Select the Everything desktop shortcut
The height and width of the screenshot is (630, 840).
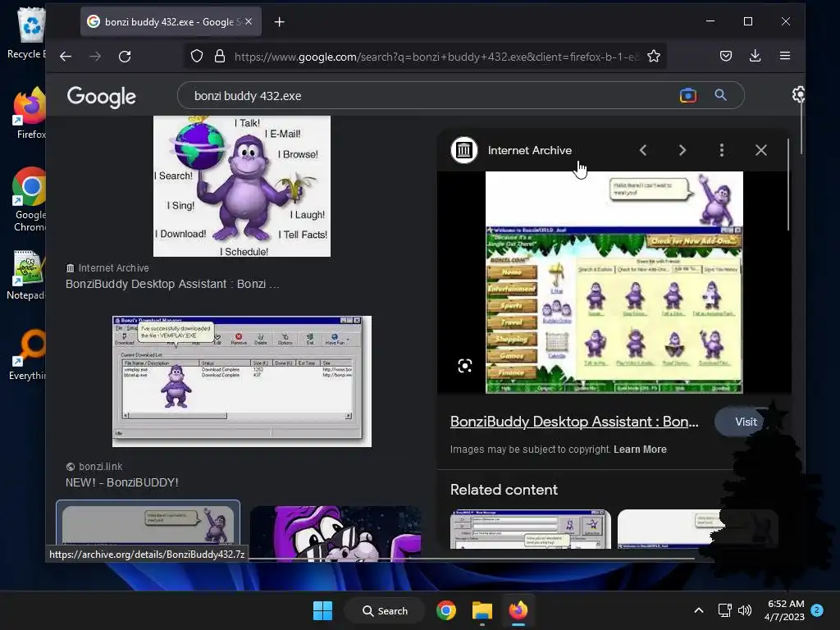(x=28, y=354)
